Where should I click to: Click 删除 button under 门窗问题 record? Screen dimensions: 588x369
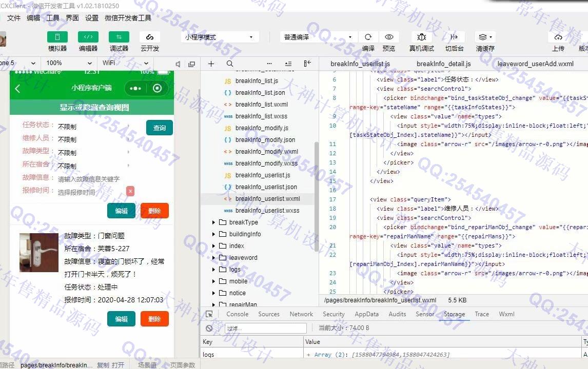click(154, 319)
